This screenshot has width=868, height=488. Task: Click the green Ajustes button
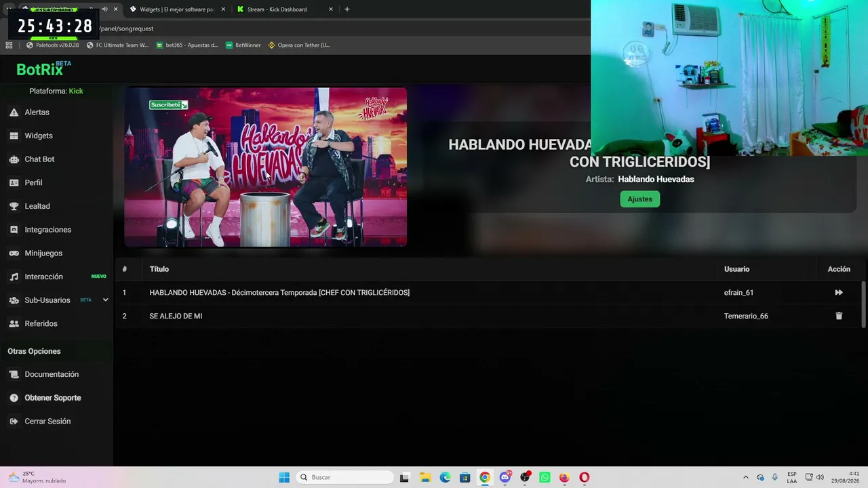coord(639,199)
